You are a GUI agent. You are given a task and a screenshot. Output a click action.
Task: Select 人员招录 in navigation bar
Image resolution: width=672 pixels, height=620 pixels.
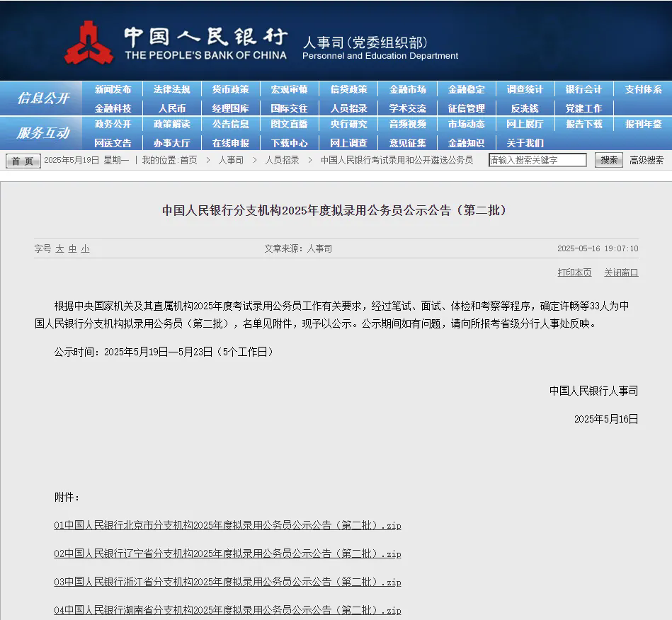pos(348,108)
